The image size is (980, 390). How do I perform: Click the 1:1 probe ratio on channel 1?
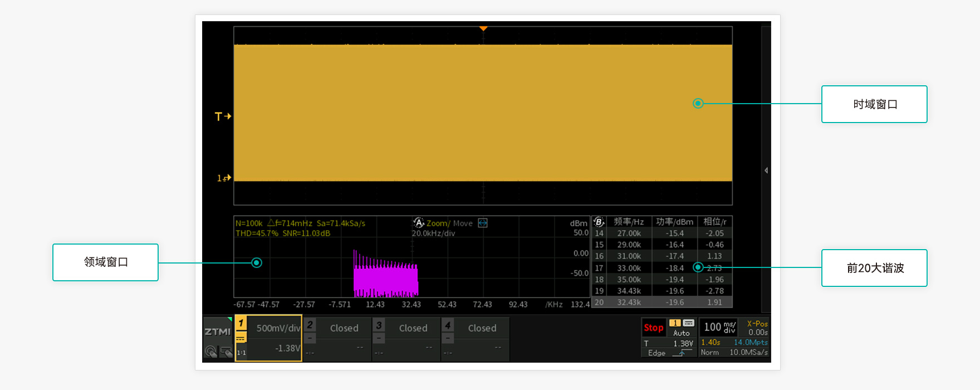click(241, 353)
